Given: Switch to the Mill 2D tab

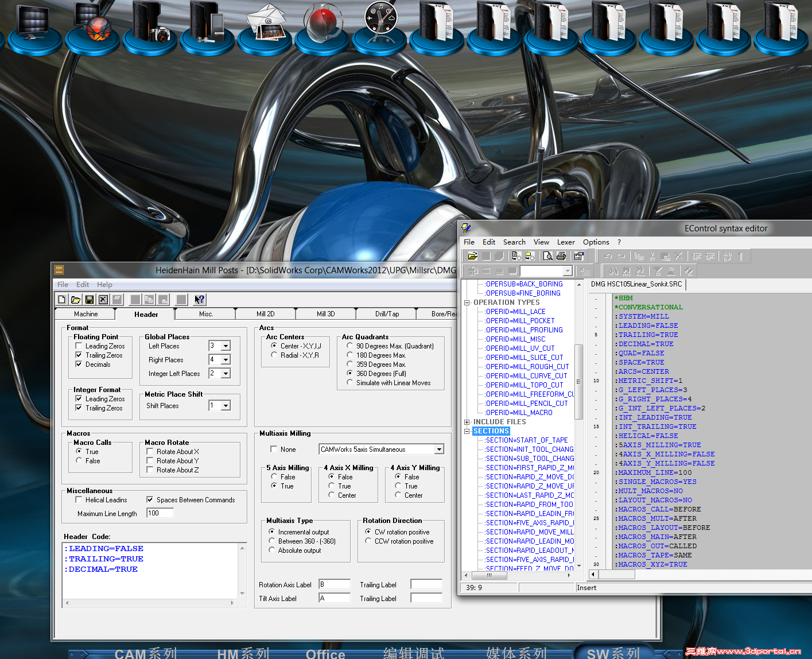Looking at the screenshot, I should coord(265,314).
